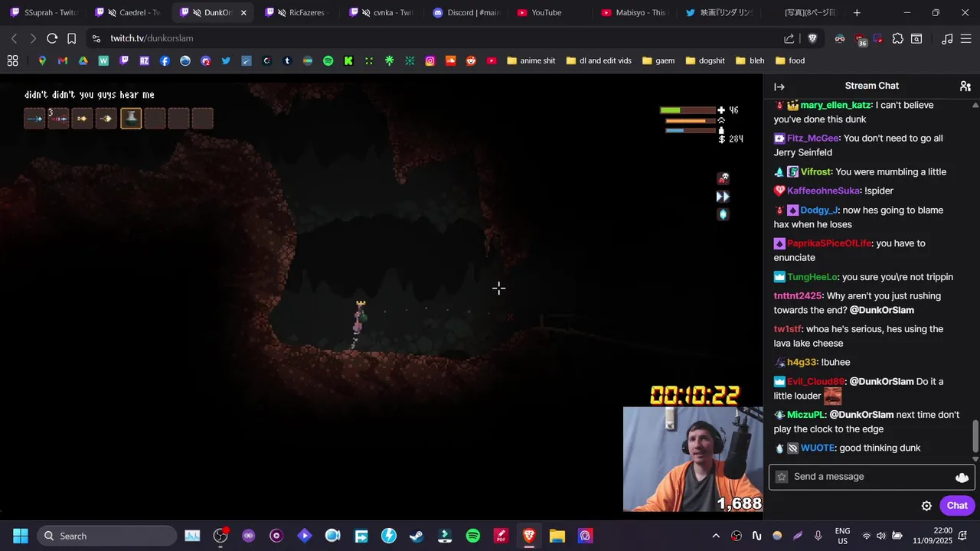Switch to the YouTube tab
Image resolution: width=980 pixels, height=551 pixels.
[x=551, y=13]
